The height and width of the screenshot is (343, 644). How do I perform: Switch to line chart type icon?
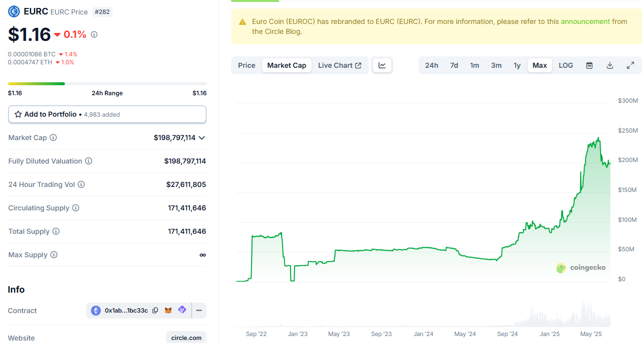(x=382, y=65)
